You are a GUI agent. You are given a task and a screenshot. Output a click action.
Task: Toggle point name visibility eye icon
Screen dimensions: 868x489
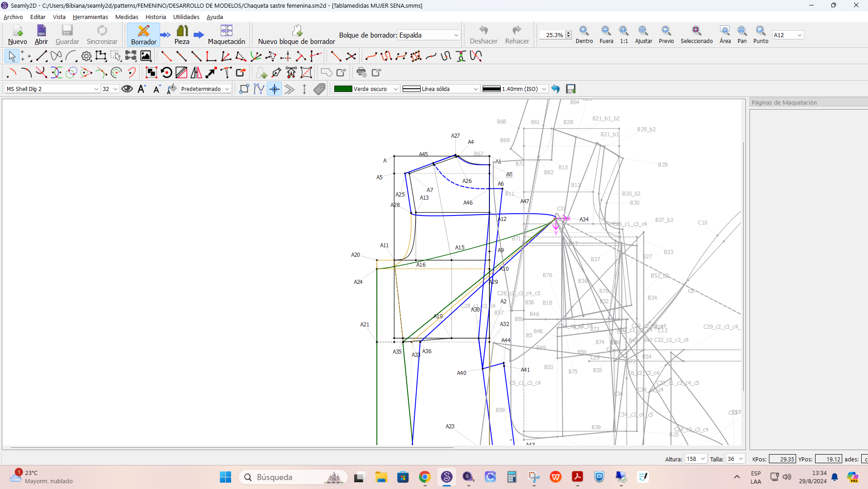click(x=127, y=89)
